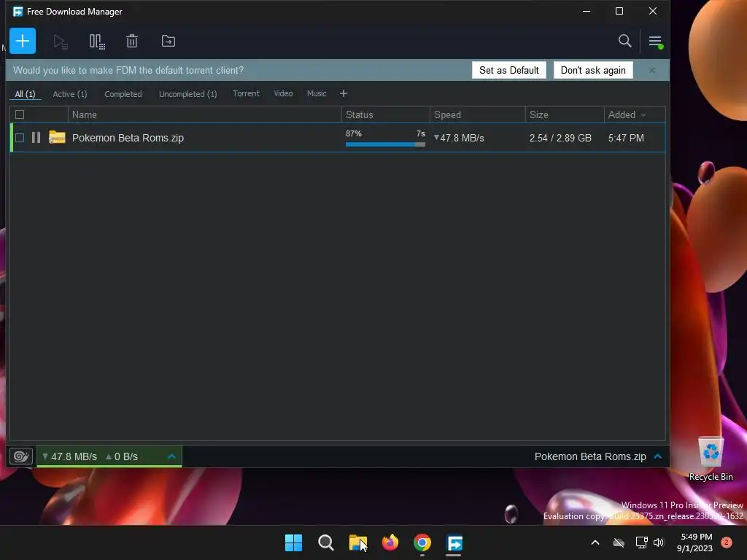This screenshot has width=747, height=560.
Task: Open the Torrent filter tab
Action: [246, 93]
